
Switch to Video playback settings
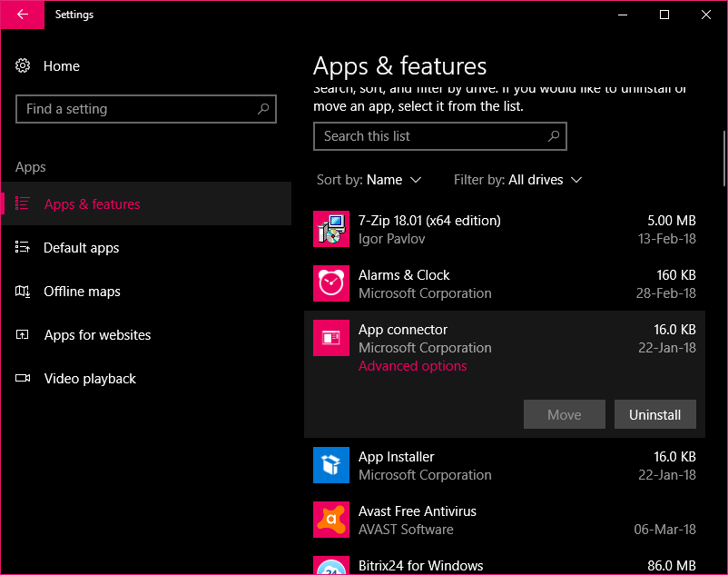coord(146,378)
